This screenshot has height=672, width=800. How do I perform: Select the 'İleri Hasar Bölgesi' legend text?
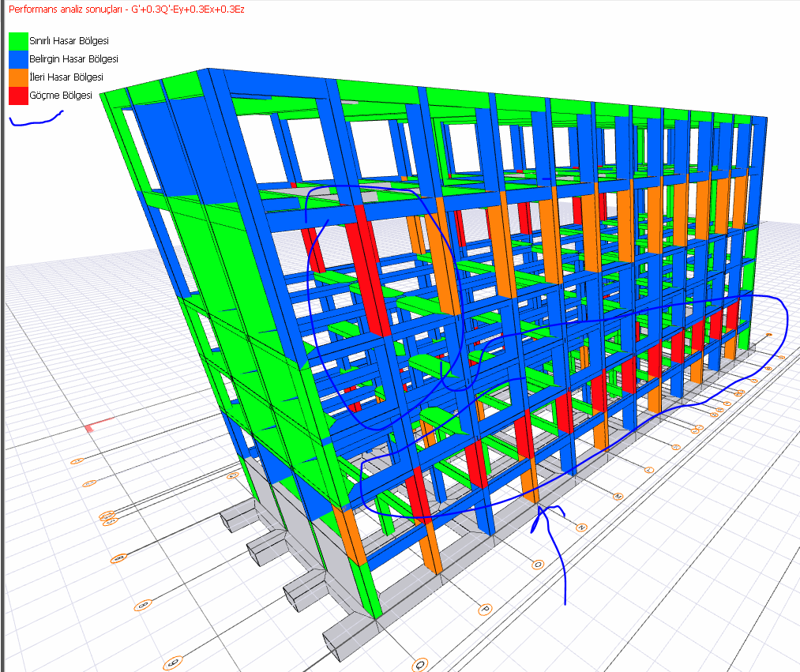pyautogui.click(x=66, y=77)
